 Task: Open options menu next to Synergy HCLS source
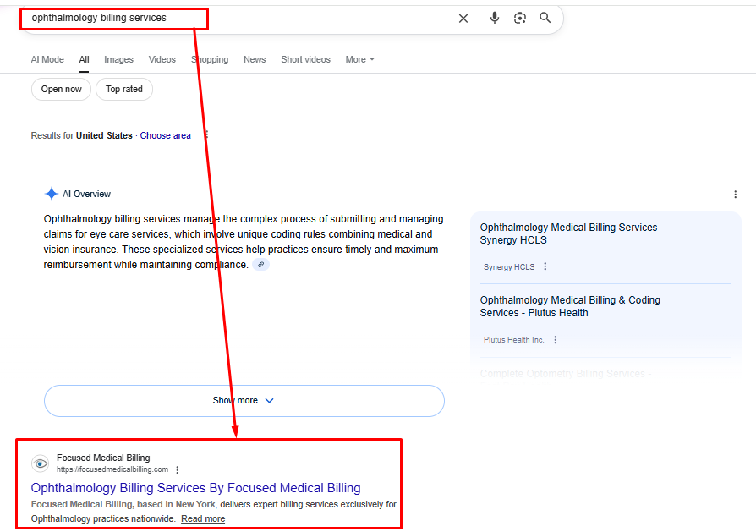(545, 266)
